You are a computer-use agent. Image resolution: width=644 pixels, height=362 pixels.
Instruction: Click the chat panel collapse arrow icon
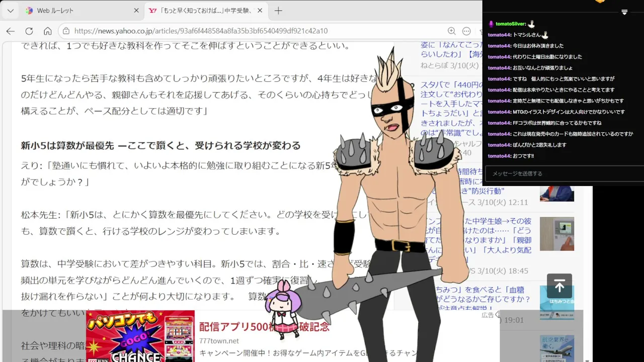click(624, 12)
